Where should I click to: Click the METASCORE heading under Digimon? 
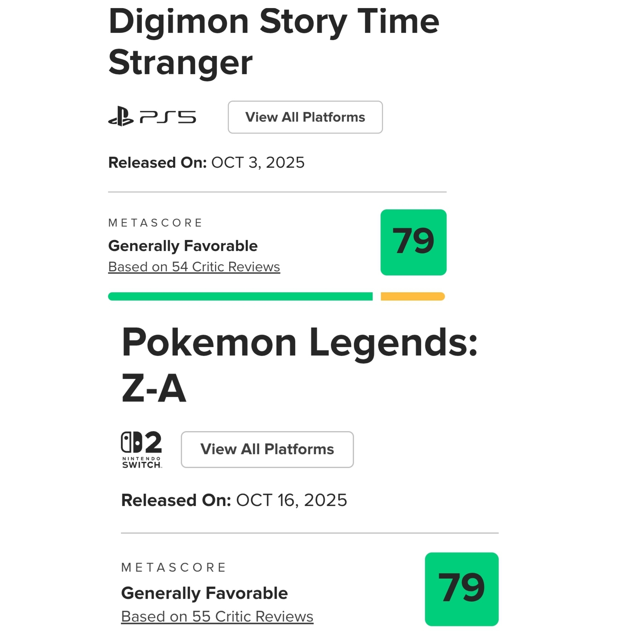coord(155,223)
